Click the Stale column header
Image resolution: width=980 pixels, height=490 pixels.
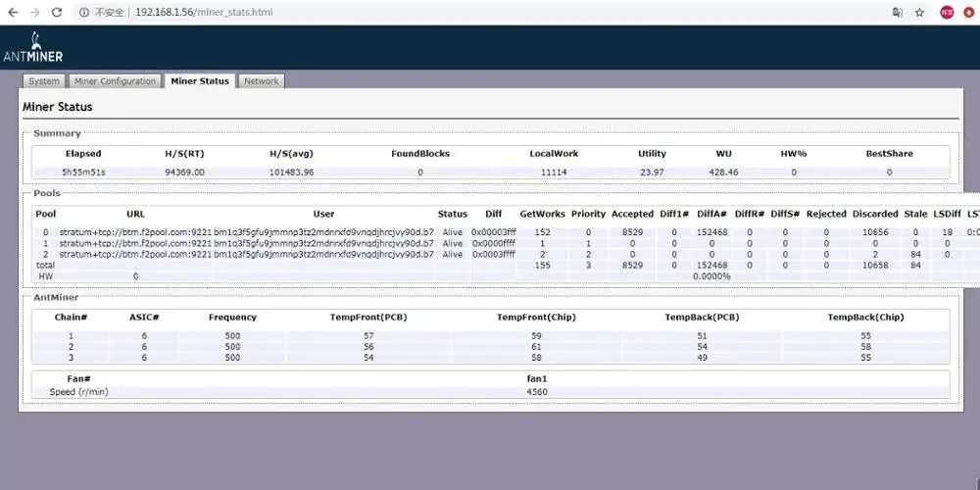915,214
